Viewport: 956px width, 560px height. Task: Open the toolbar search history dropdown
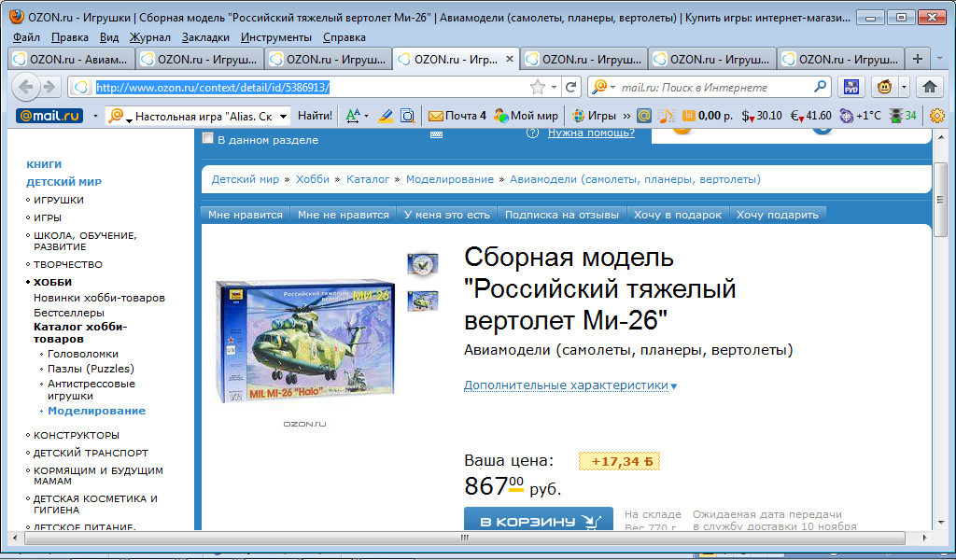(283, 115)
